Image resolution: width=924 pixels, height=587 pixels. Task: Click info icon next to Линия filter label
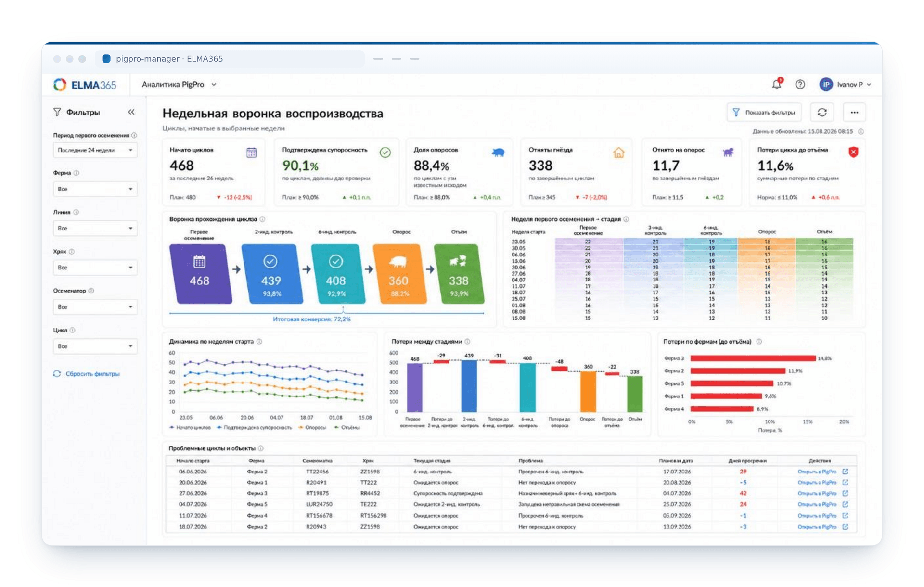pos(76,212)
